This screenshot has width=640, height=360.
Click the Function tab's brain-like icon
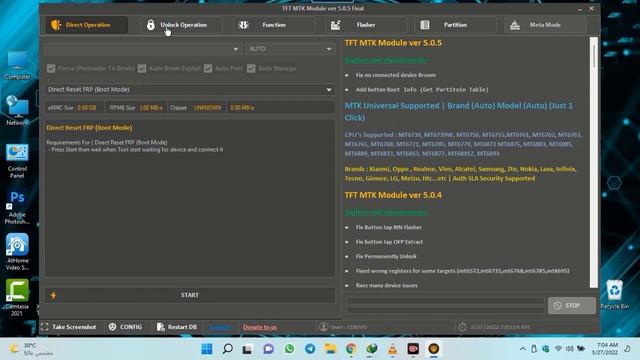click(x=244, y=25)
